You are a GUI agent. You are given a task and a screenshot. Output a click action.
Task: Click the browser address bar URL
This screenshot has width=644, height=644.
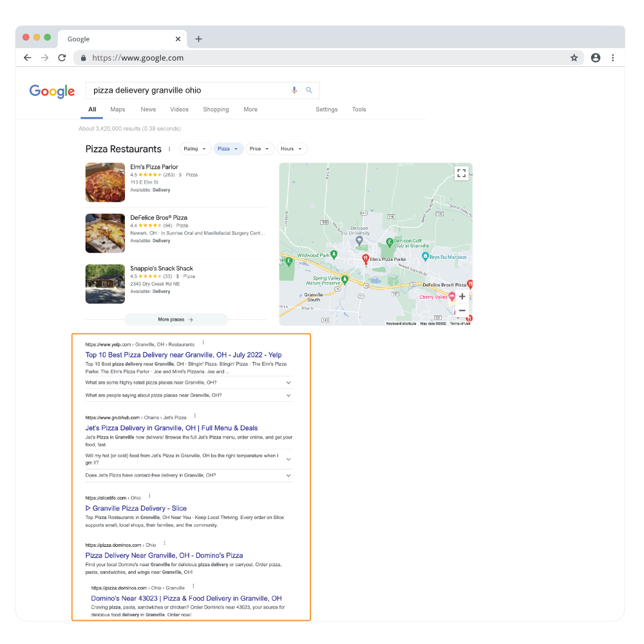coord(138,58)
